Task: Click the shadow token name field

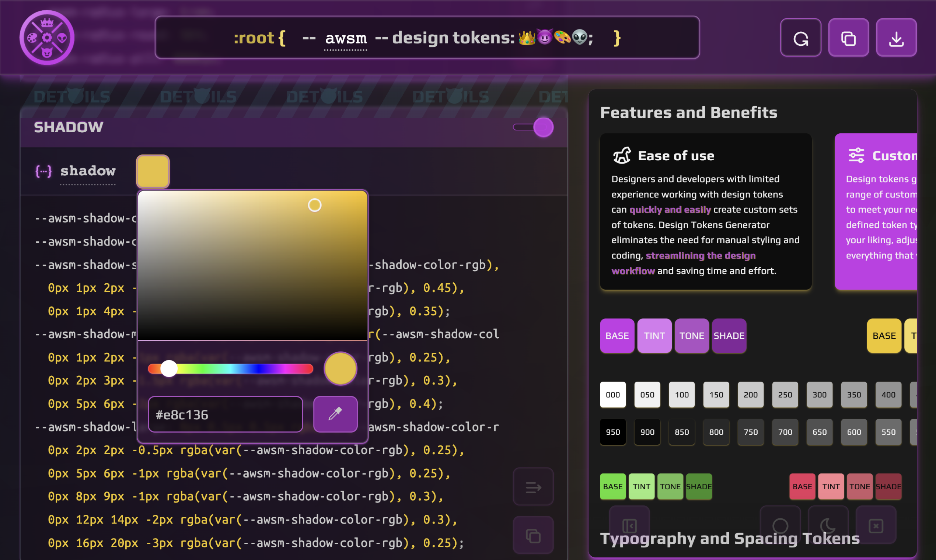Action: (88, 172)
